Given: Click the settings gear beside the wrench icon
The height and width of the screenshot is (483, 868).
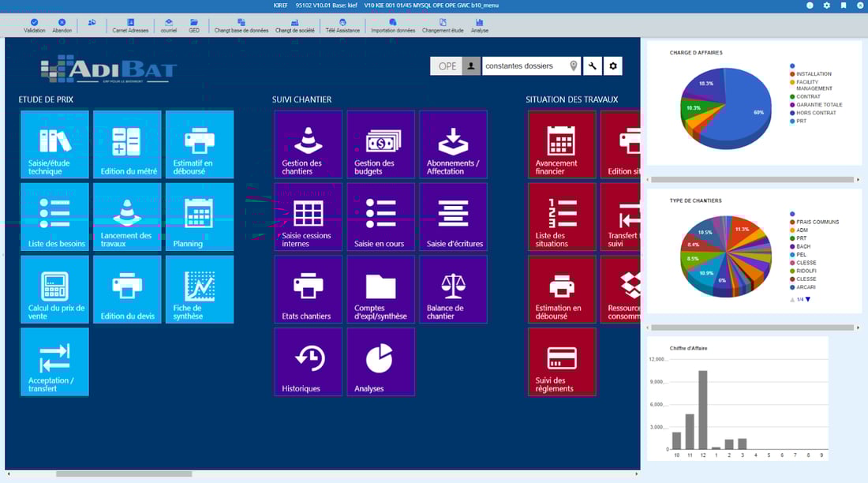Looking at the screenshot, I should click(613, 66).
